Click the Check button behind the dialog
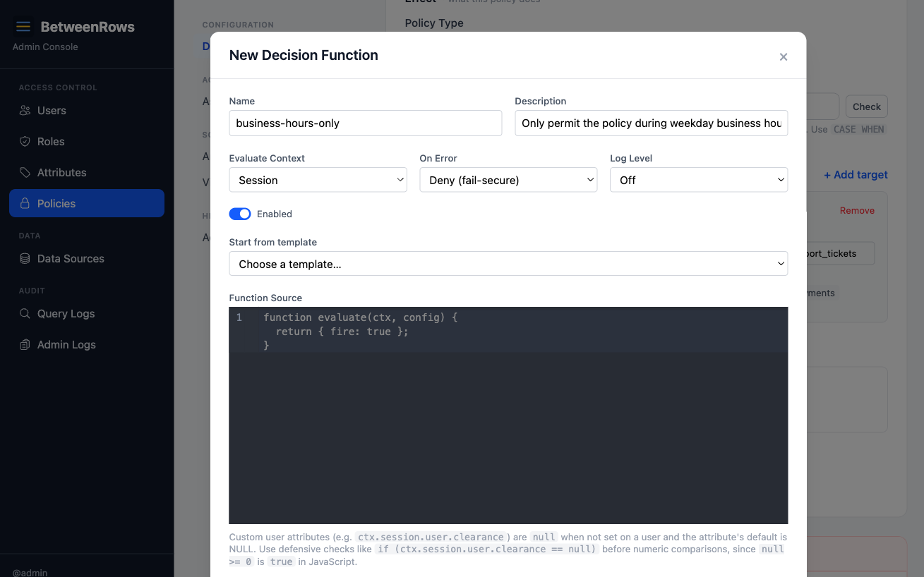 (866, 107)
